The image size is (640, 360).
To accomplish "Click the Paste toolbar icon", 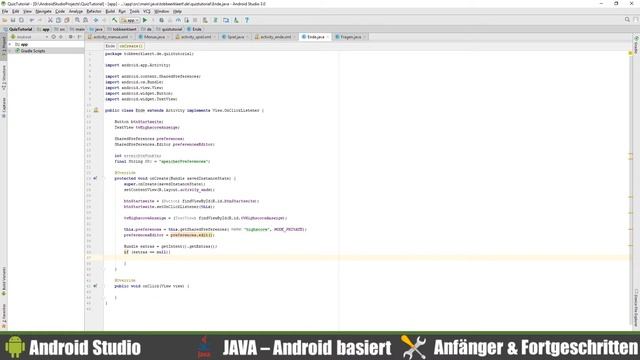I will (x=67, y=20).
